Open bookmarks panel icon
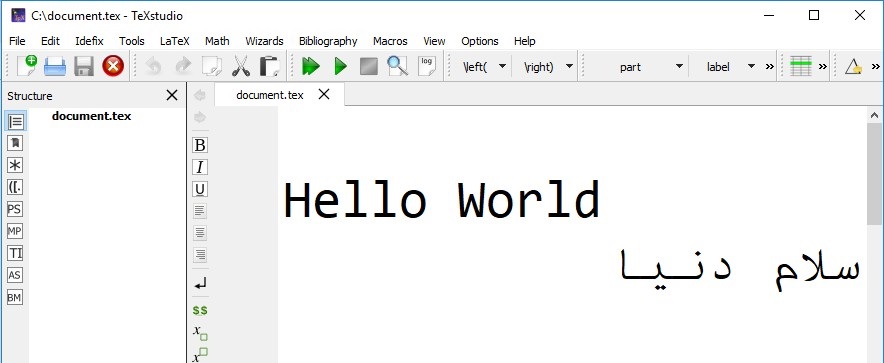 tap(15, 143)
